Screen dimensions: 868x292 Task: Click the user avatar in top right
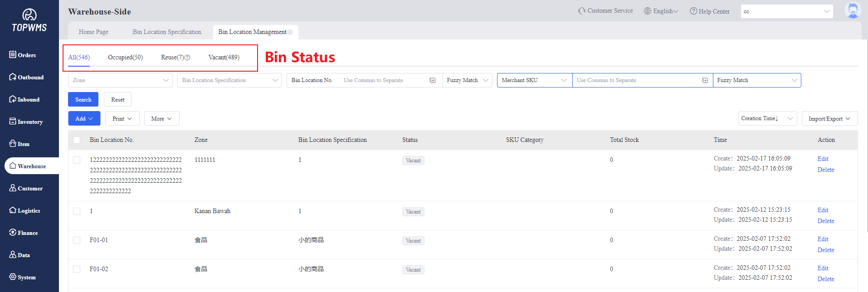pyautogui.click(x=852, y=11)
